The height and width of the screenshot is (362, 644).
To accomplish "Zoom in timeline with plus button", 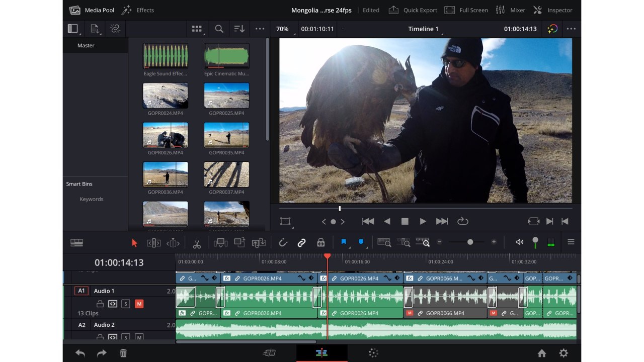I will pyautogui.click(x=494, y=242).
